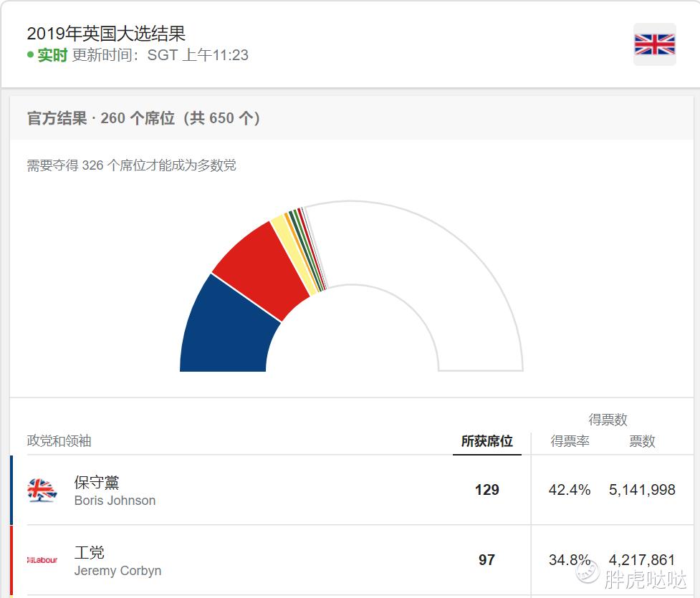The height and width of the screenshot is (598, 700).
Task: Click the Labour vote count 4,217,861
Action: (x=642, y=559)
